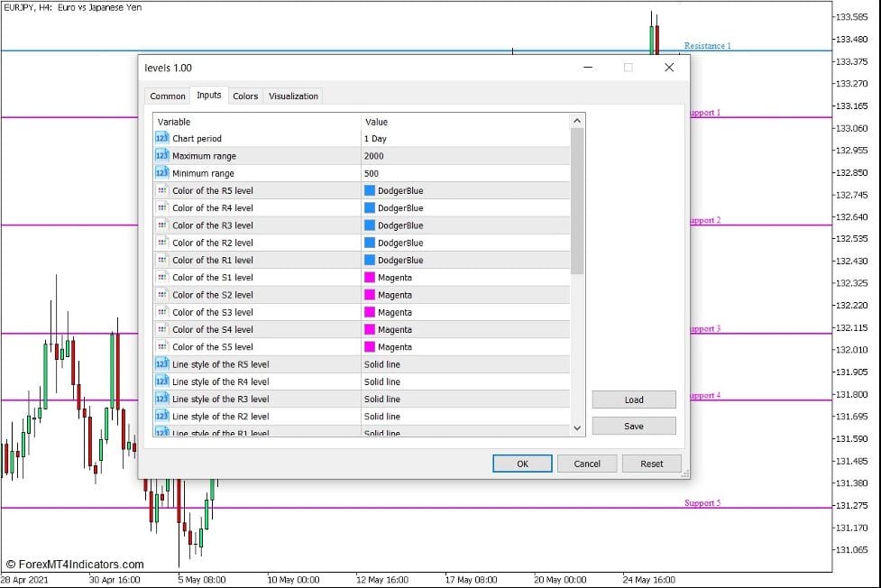881x588 pixels.
Task: Switch to the Common tab
Action: pyautogui.click(x=167, y=96)
